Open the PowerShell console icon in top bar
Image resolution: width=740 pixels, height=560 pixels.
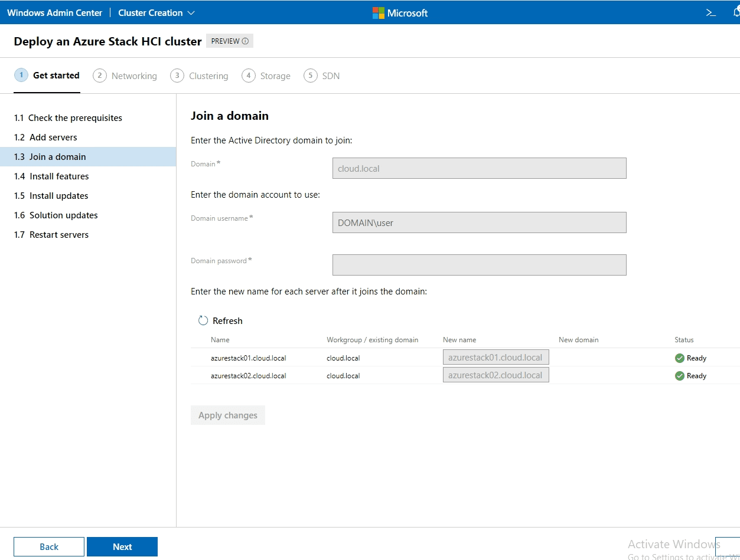coord(710,12)
